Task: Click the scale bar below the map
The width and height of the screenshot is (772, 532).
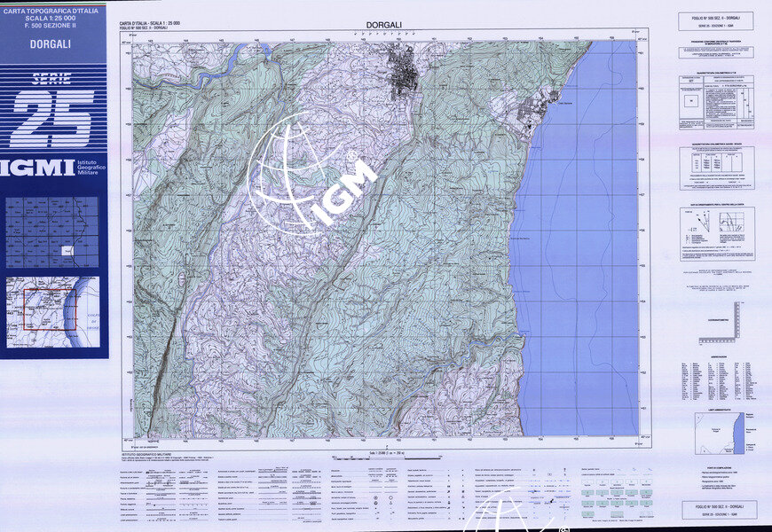Action: pos(384,452)
